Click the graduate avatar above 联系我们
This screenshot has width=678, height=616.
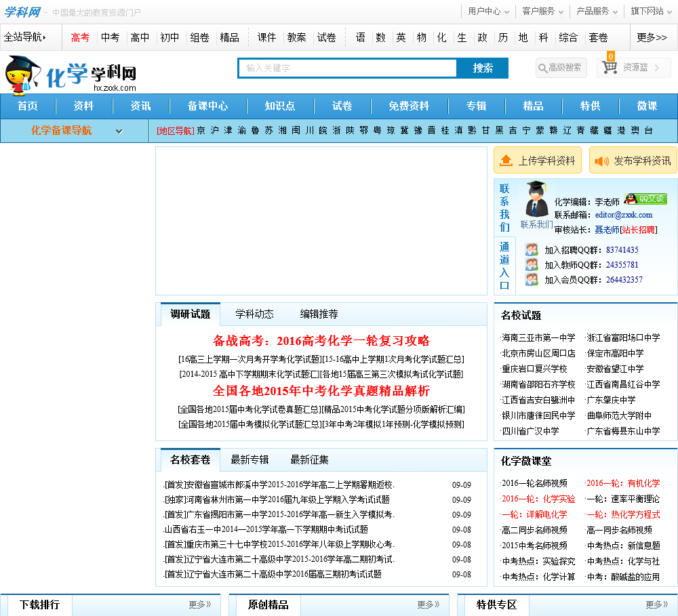pos(536,199)
